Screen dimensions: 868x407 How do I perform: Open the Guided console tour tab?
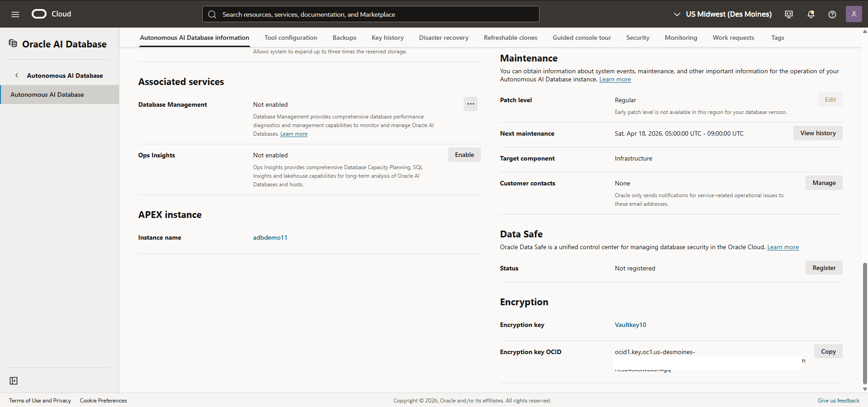pyautogui.click(x=582, y=38)
